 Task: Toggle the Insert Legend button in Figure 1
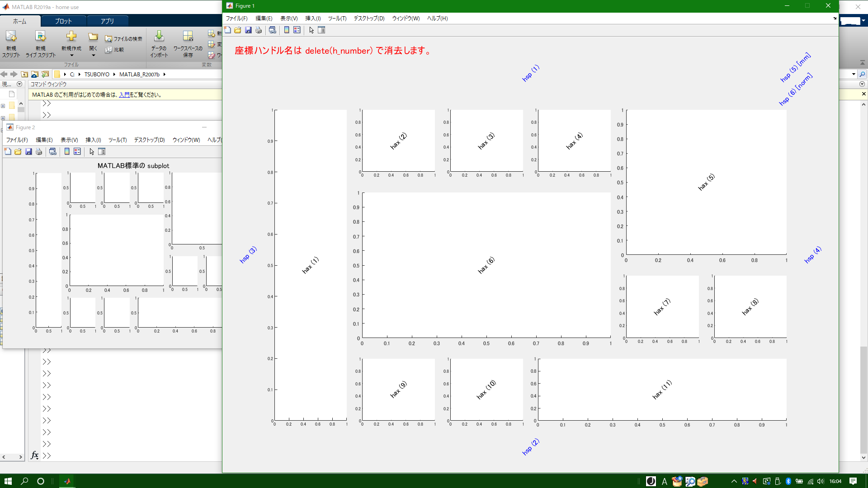click(297, 30)
